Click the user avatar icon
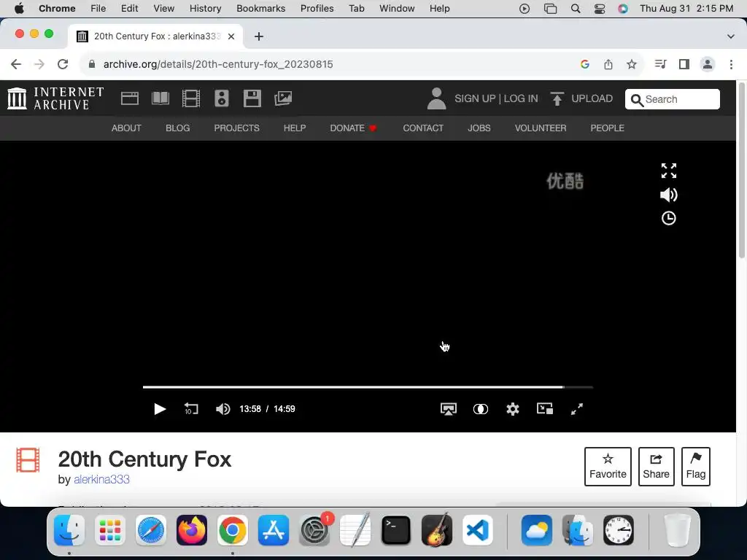This screenshot has width=747, height=560. (436, 98)
